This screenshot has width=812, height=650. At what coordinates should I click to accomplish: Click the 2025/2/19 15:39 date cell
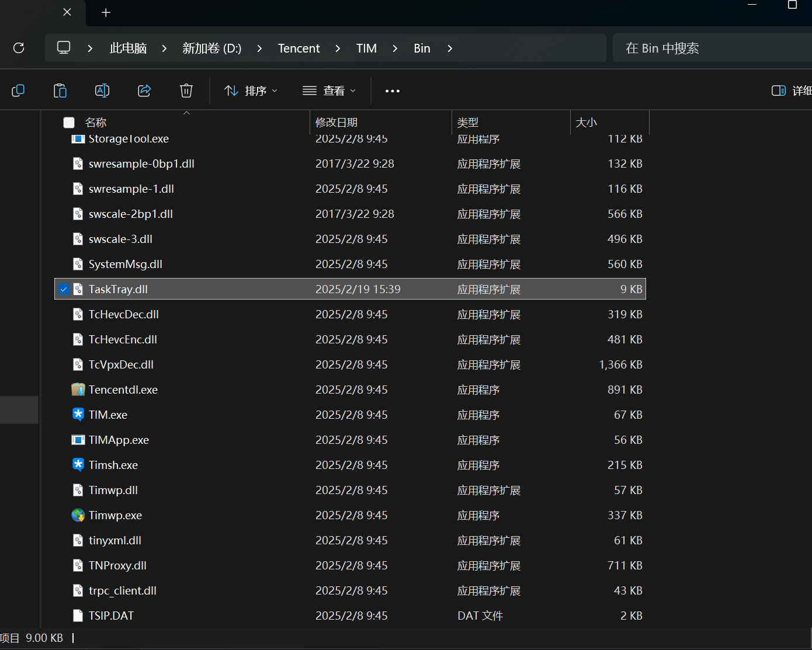(358, 290)
